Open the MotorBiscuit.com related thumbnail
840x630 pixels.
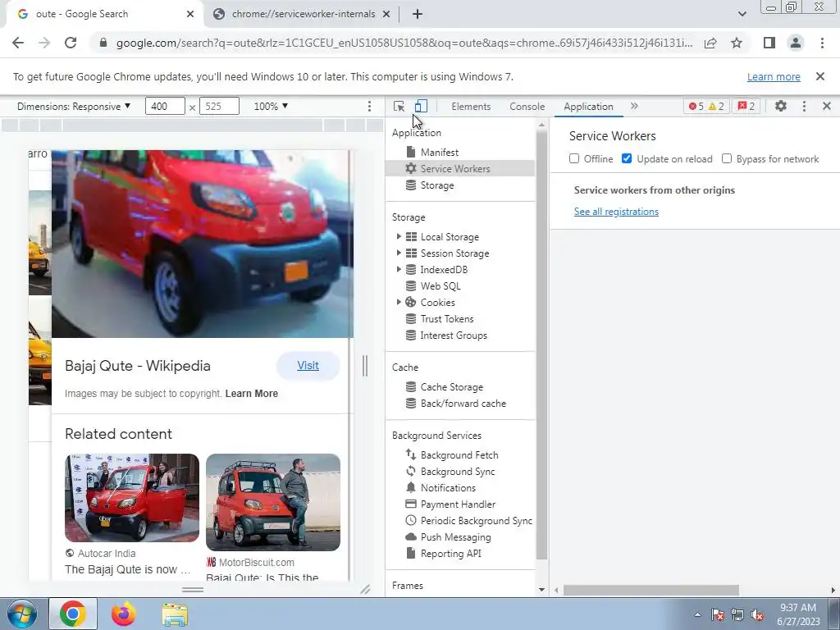273,503
